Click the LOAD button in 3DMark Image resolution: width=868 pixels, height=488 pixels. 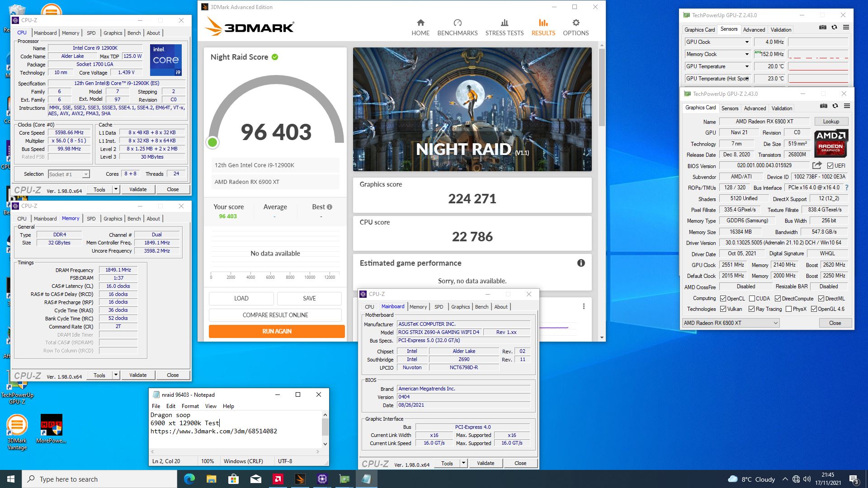pyautogui.click(x=241, y=298)
